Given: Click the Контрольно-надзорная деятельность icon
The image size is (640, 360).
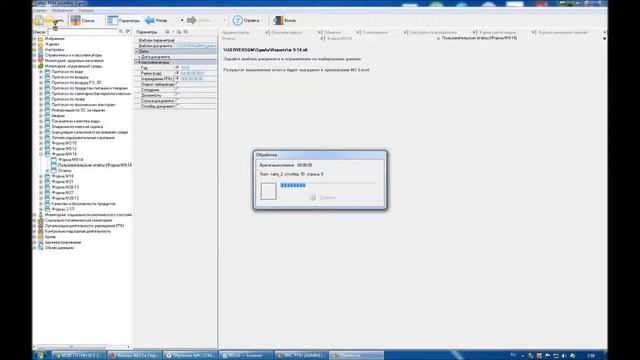Looking at the screenshot, I should click(x=41, y=231).
